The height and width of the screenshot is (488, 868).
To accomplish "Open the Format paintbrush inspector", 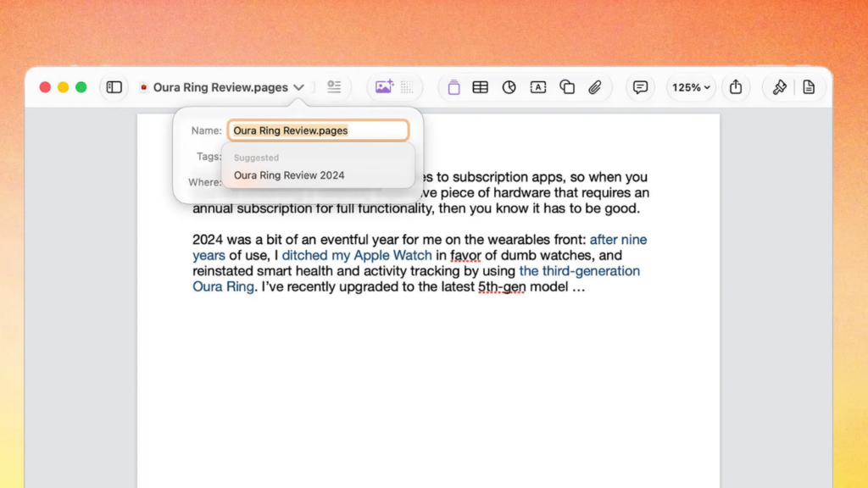I will [780, 87].
